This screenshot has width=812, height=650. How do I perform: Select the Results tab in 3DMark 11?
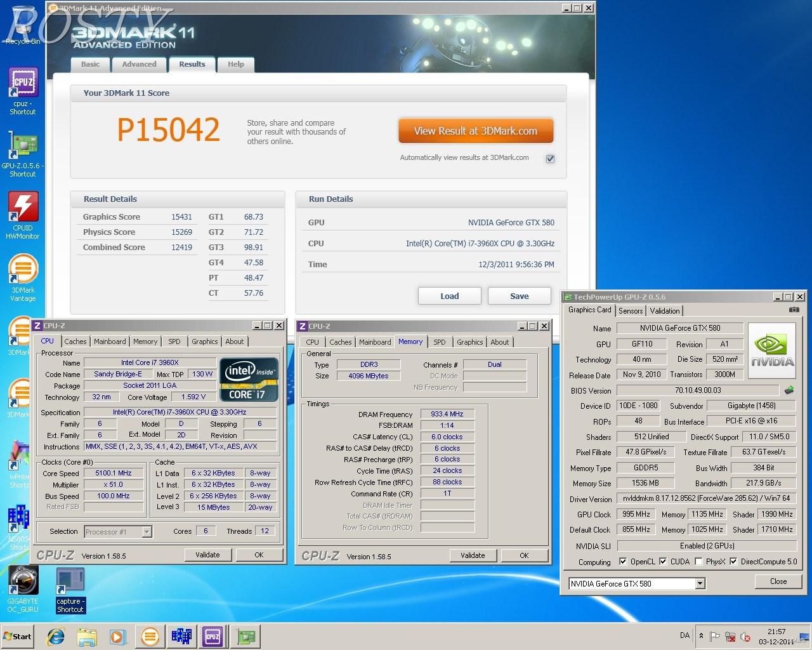[x=192, y=64]
